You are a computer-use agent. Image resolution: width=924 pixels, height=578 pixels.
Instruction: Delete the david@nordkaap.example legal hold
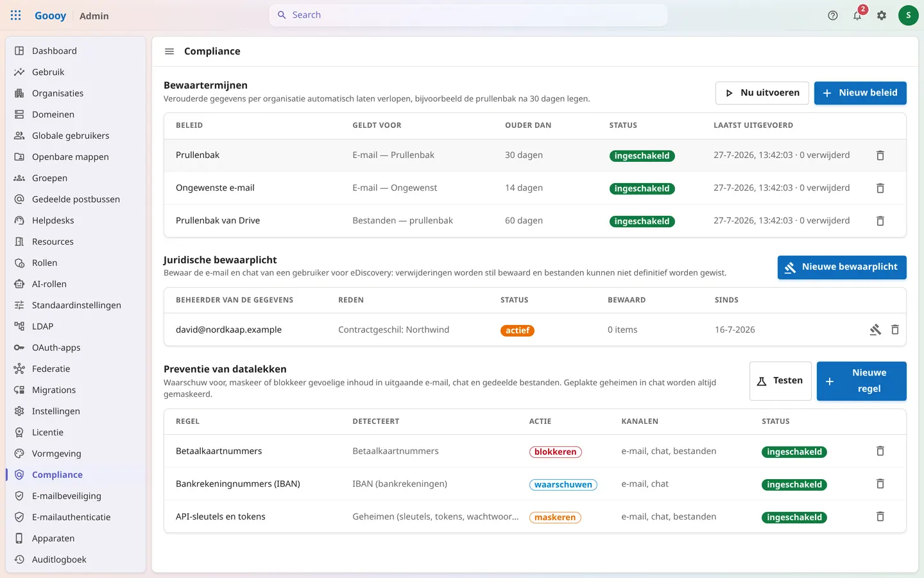click(895, 330)
